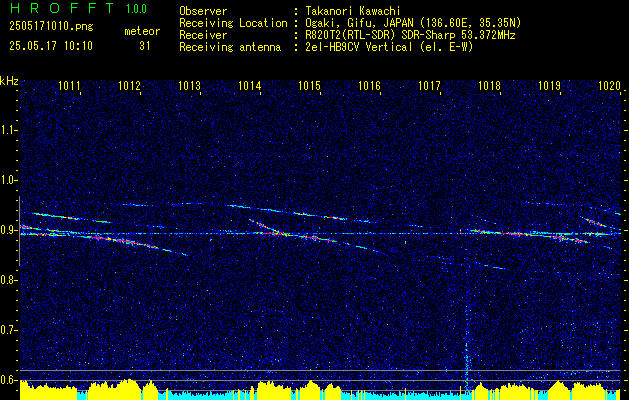Click the timestamp 25.05.17 10:10
The width and height of the screenshot is (629, 400).
(x=51, y=46)
